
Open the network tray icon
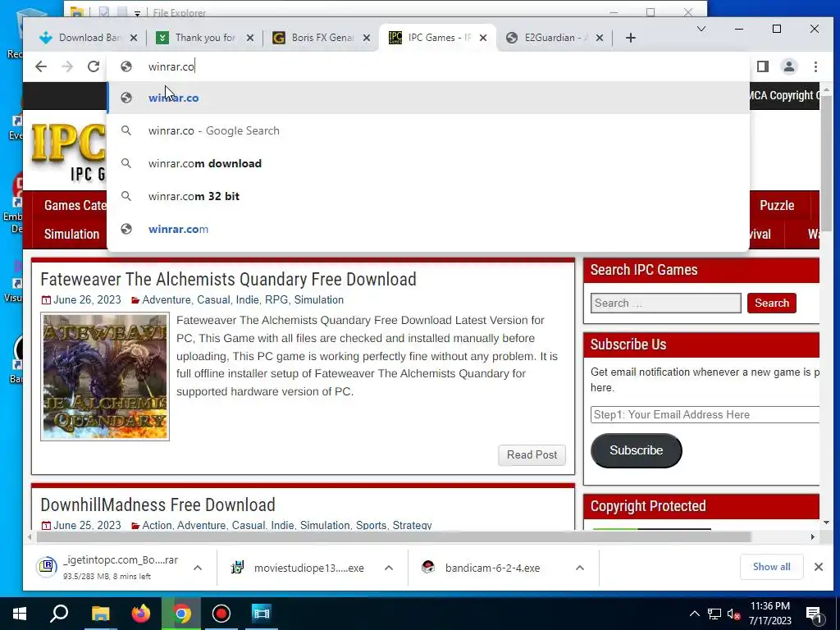714,614
